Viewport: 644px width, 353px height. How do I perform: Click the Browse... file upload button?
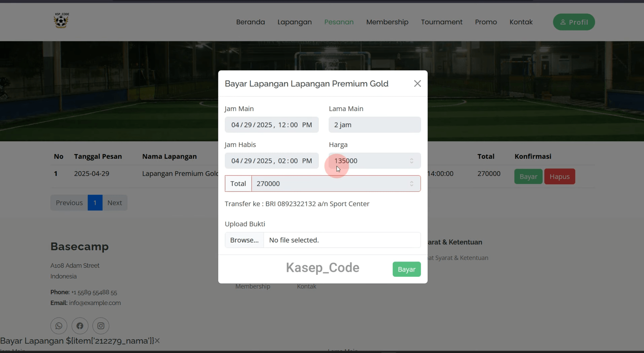[244, 240]
